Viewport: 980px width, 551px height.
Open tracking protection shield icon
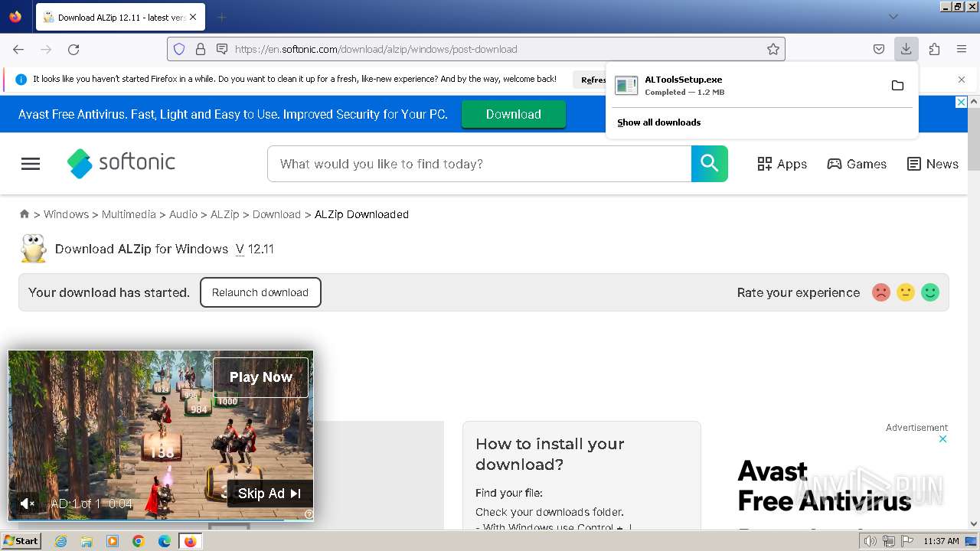coord(179,49)
